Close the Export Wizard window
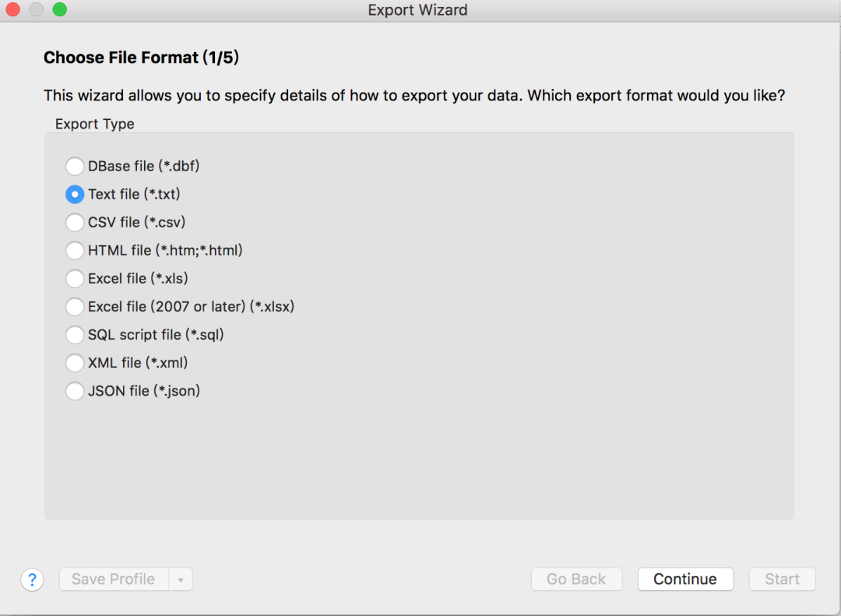This screenshot has height=616, width=841. [x=13, y=10]
